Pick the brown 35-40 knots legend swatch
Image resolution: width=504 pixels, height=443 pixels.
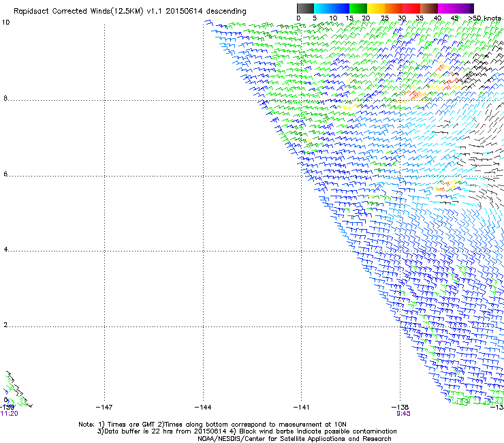click(429, 8)
